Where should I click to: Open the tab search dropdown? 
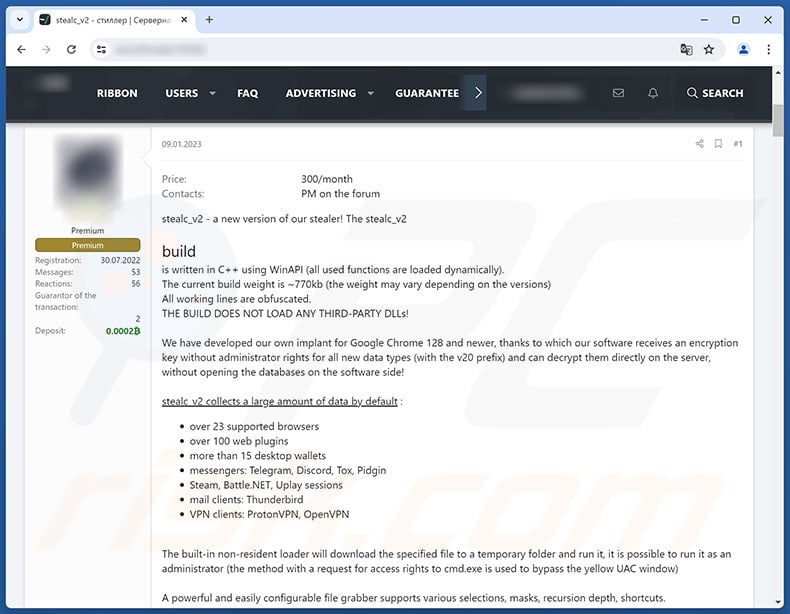tap(20, 20)
